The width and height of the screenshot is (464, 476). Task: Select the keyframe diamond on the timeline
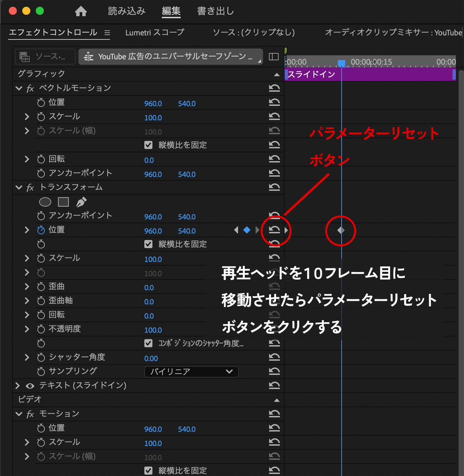(x=341, y=230)
